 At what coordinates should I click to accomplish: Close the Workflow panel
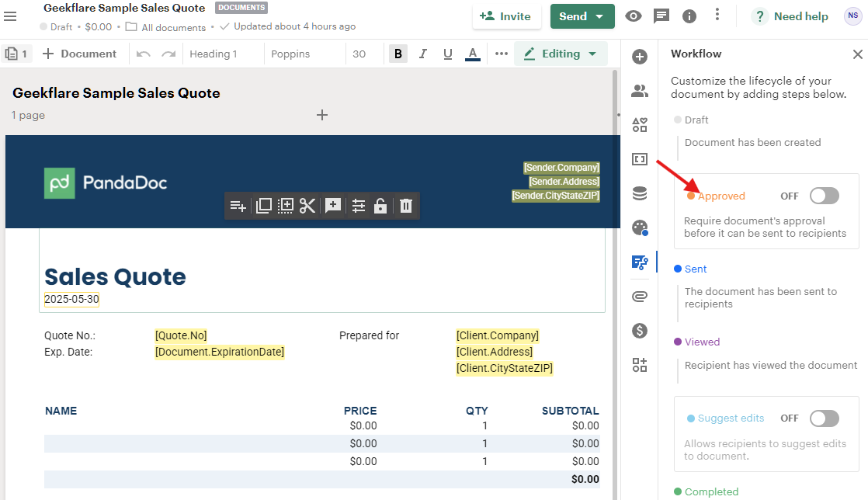(x=857, y=54)
